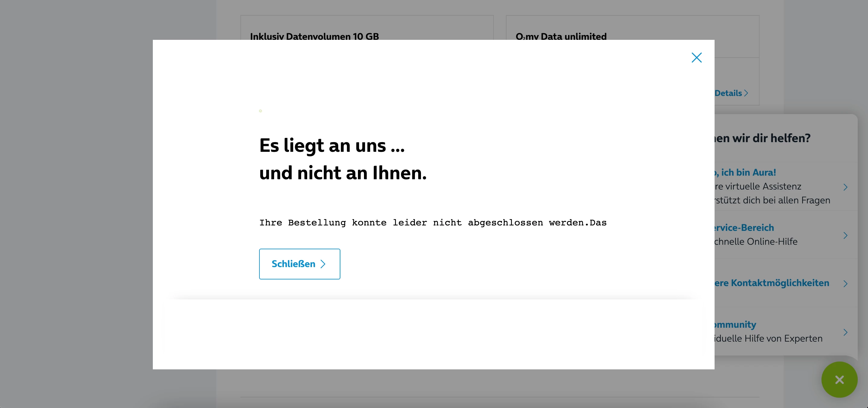
Task: Click the chevron beside the Community entry
Action: pos(845,332)
